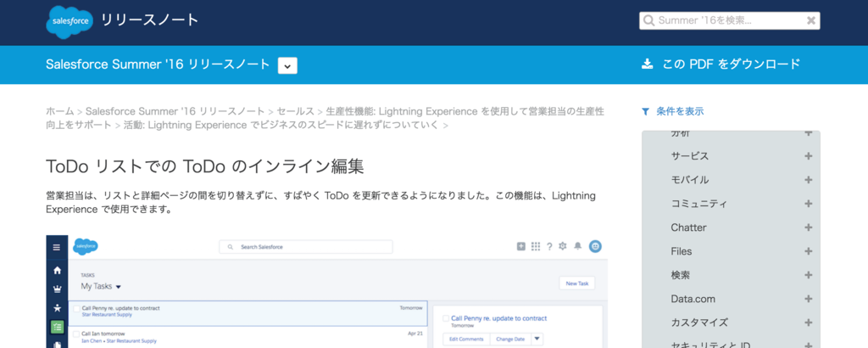
Task: Click the Home icon in the Lightning sidebar
Action: point(57,271)
